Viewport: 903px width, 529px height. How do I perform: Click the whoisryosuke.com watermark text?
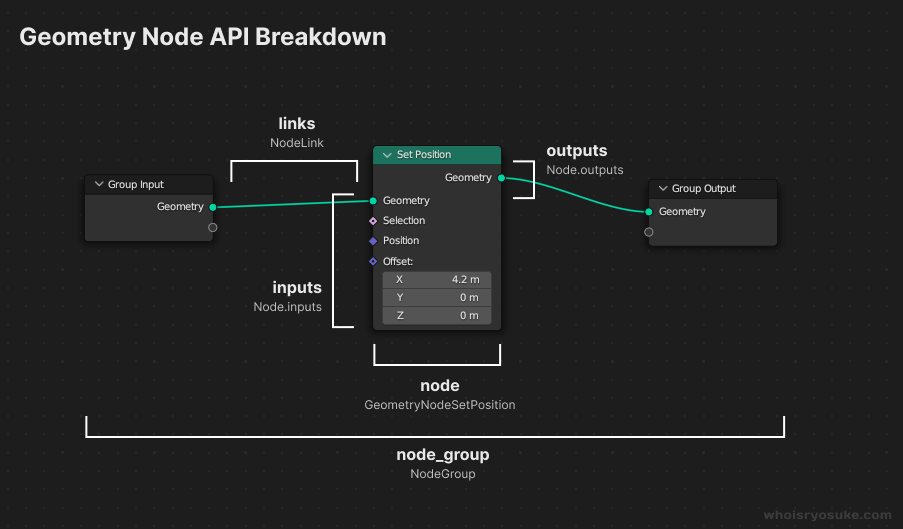point(826,515)
